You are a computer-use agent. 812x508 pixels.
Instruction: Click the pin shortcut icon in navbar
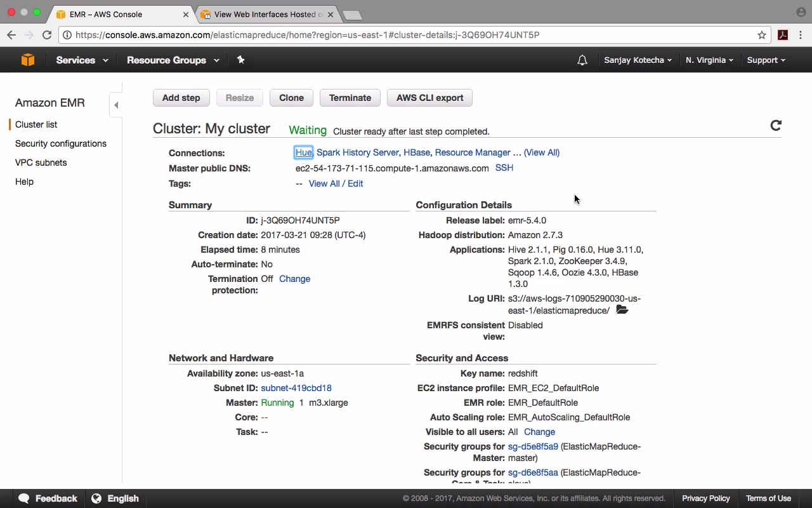[240, 60]
